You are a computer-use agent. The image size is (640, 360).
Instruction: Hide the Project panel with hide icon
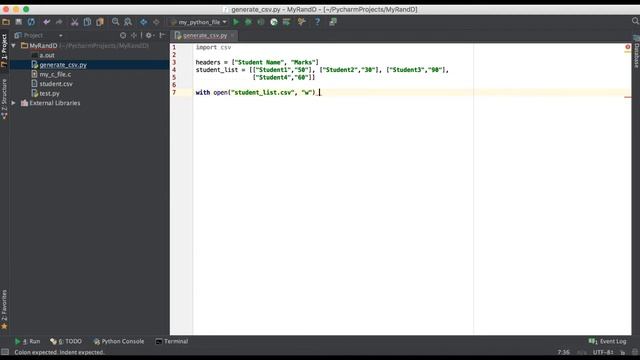[162, 36]
